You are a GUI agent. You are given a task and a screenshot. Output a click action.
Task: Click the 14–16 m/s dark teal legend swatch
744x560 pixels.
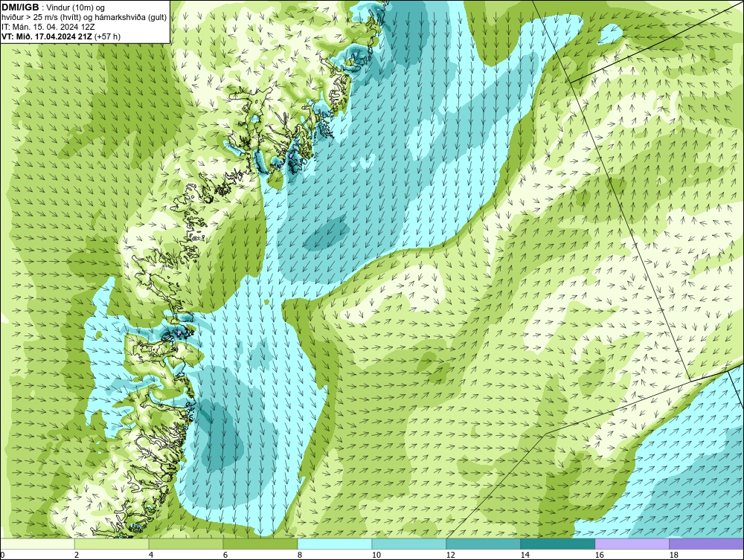(x=558, y=544)
